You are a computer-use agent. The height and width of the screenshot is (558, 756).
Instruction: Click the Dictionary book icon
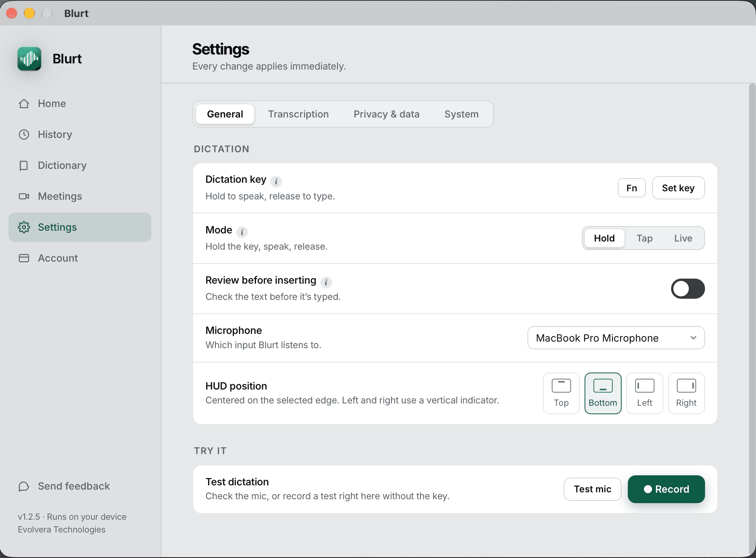24,165
